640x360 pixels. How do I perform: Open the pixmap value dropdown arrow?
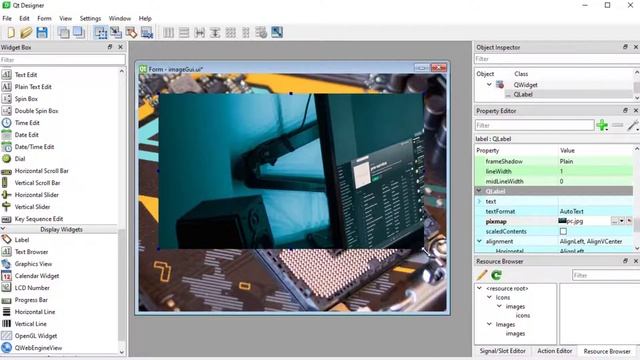tap(622, 221)
